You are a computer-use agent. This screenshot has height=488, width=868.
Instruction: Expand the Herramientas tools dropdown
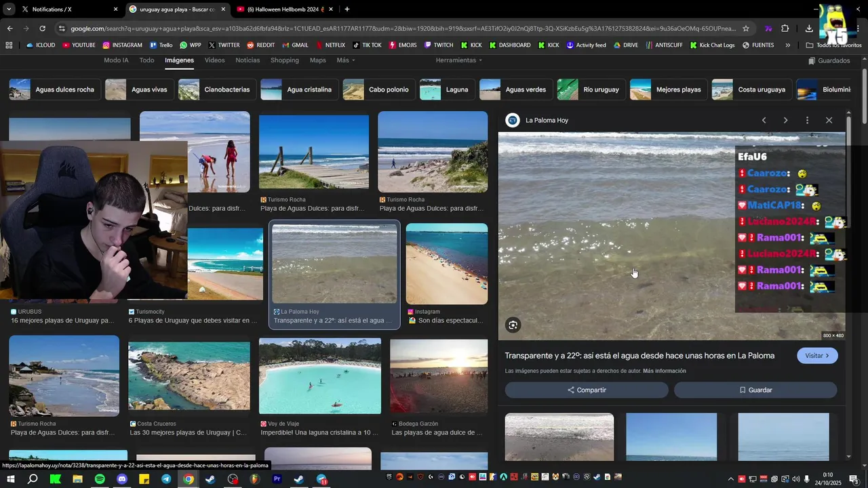click(x=459, y=60)
